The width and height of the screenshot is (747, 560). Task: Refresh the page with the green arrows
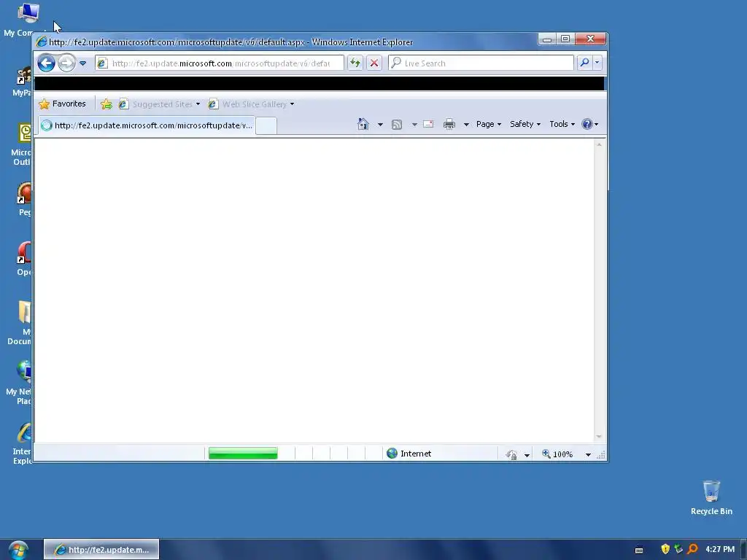(355, 63)
